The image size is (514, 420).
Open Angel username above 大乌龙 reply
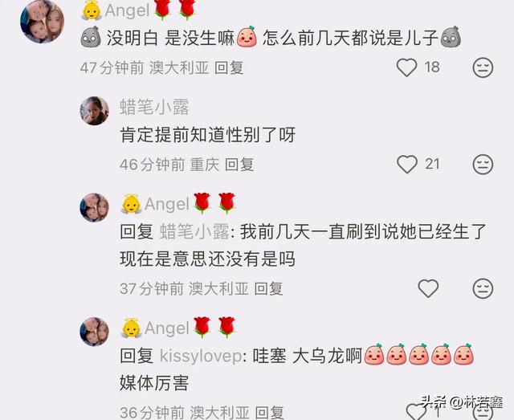tap(167, 328)
